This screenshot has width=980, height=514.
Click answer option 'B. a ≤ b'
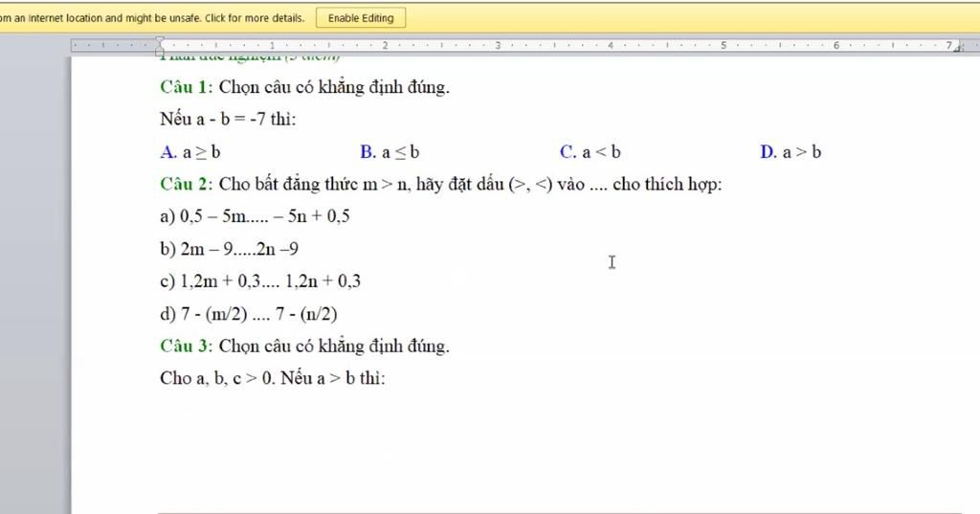coord(390,152)
